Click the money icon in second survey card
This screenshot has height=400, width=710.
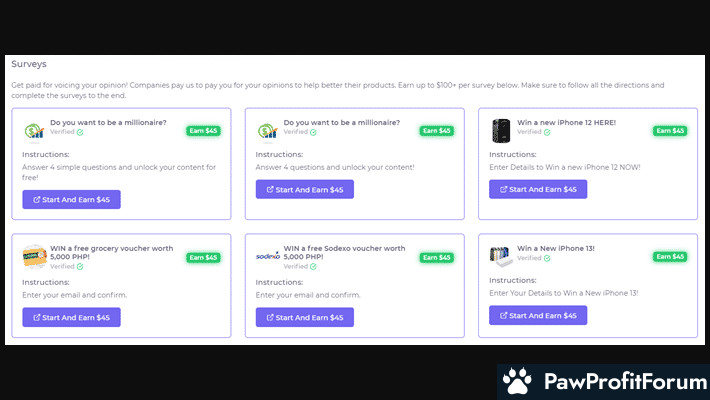click(x=267, y=131)
